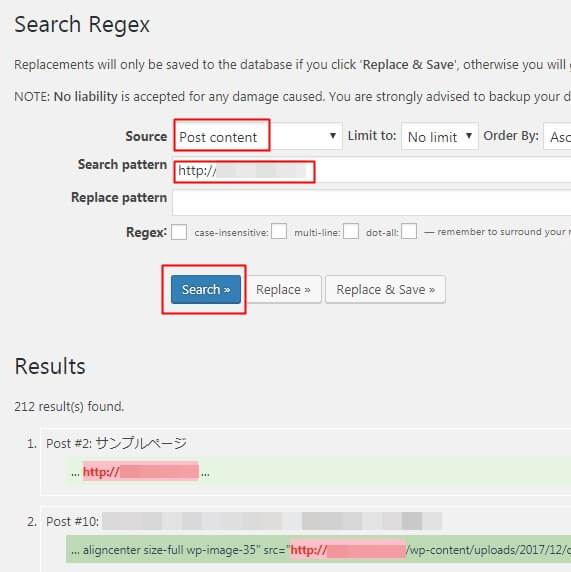Select the highlighted http:// match in Post #2
This screenshot has height=572, width=571.
[141, 472]
